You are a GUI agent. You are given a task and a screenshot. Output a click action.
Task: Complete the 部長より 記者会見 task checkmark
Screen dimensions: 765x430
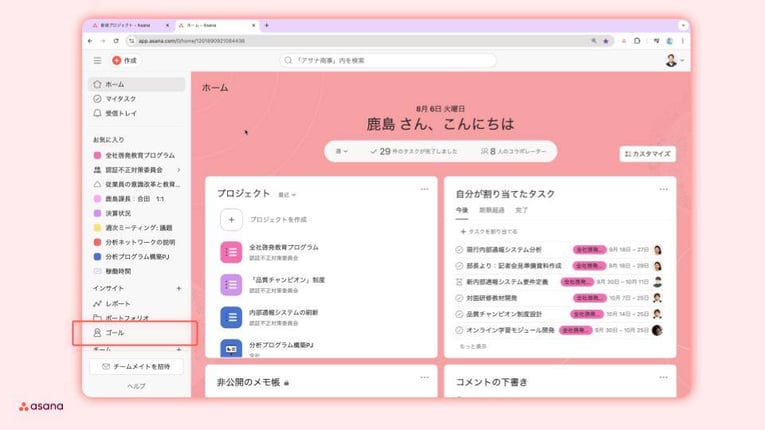(x=459, y=266)
